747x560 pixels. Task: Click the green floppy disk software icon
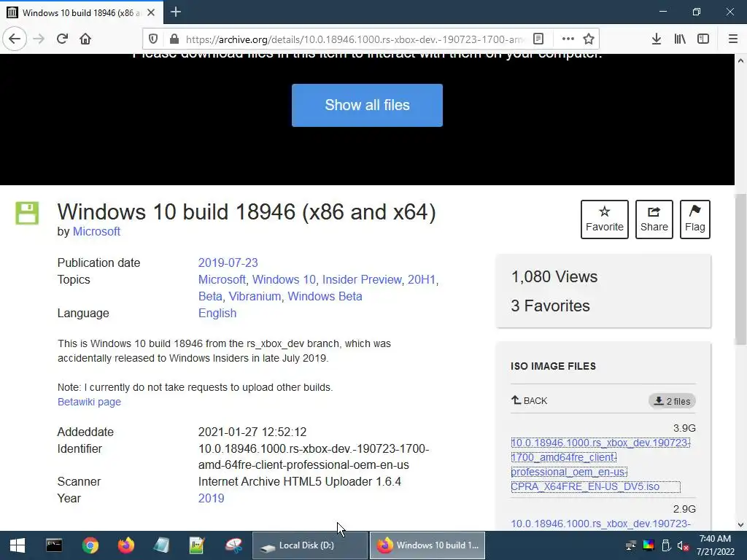27,213
